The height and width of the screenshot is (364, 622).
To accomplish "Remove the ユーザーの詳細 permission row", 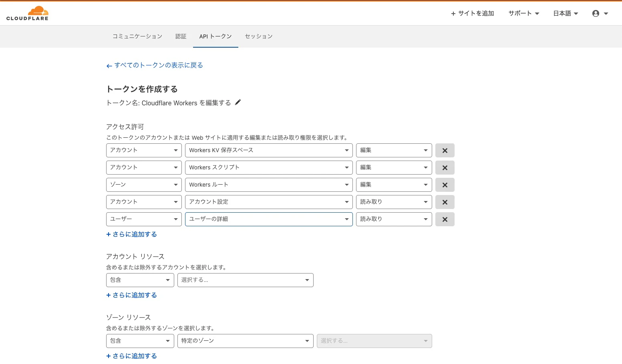I will [445, 219].
